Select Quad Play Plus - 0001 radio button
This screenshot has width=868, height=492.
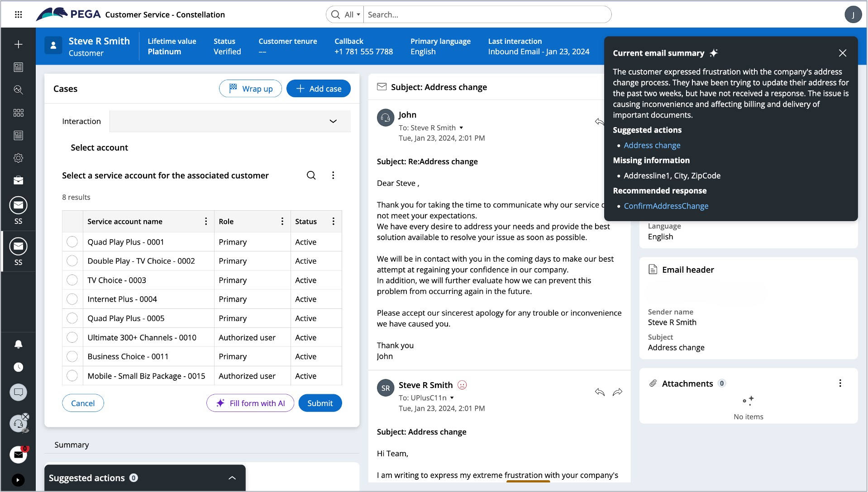click(x=72, y=242)
